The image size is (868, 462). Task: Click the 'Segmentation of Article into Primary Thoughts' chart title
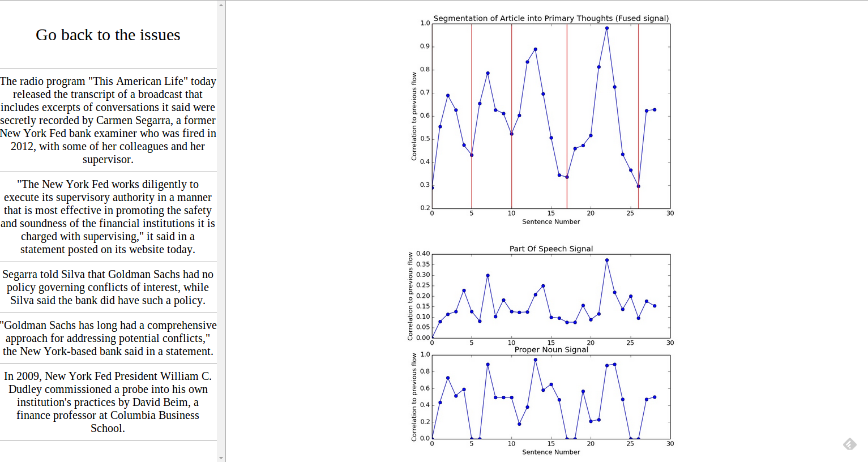tap(551, 18)
